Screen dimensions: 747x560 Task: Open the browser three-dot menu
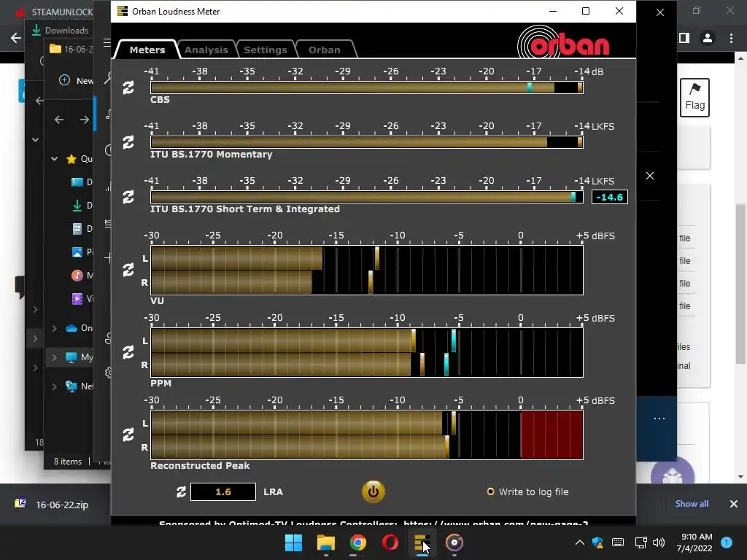(x=731, y=38)
